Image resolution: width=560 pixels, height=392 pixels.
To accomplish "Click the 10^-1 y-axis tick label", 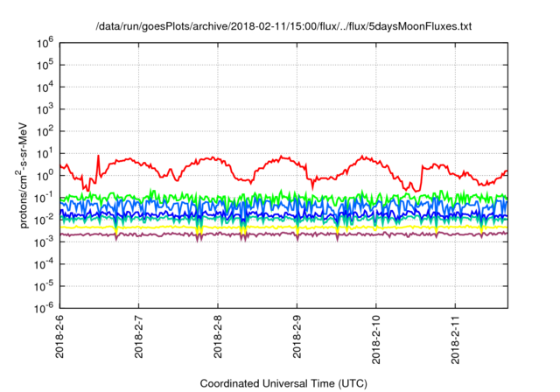I will tap(44, 199).
